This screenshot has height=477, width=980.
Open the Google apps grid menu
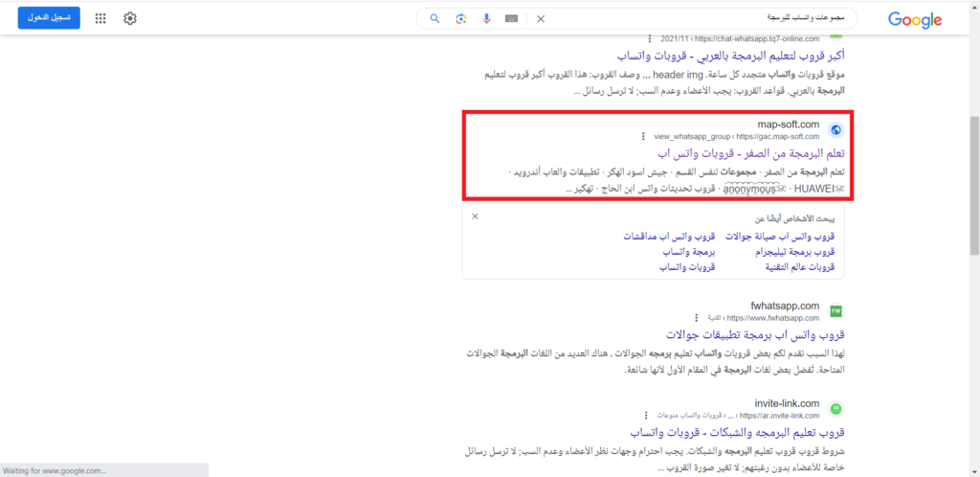point(100,19)
